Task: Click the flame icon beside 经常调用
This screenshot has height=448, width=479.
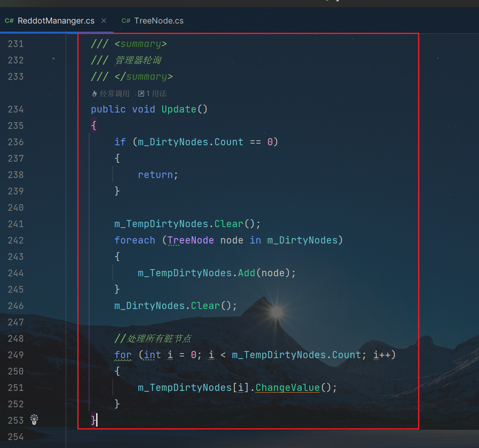Action: (95, 94)
